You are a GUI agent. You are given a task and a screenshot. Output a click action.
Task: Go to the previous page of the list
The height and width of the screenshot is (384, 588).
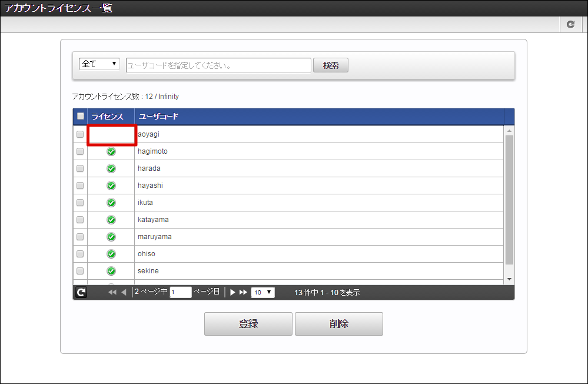tap(124, 292)
